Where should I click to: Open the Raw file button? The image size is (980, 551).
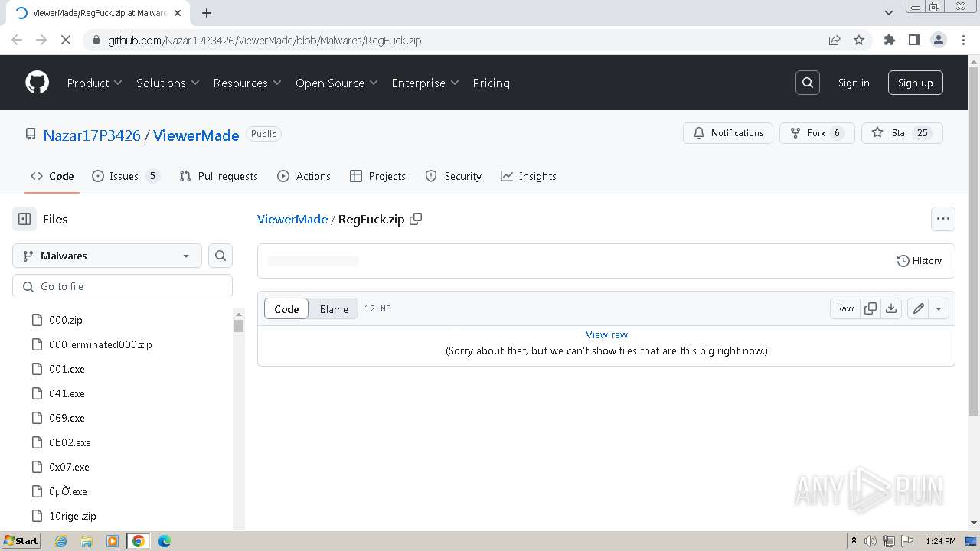tap(845, 308)
